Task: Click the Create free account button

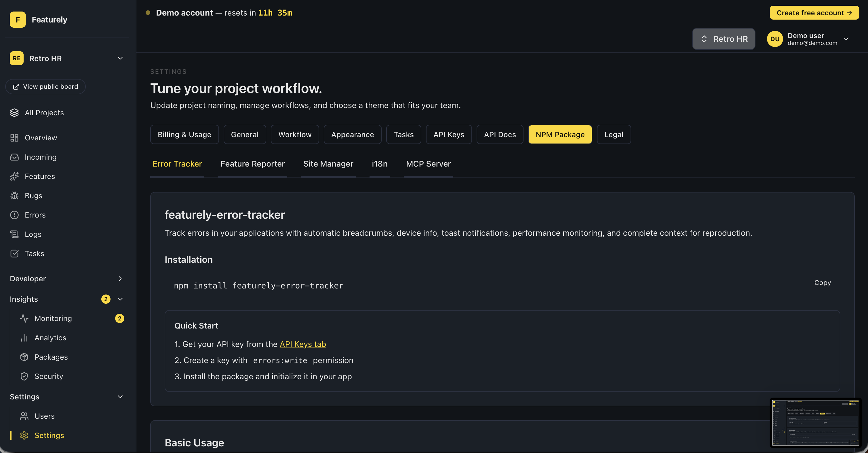Action: point(814,13)
